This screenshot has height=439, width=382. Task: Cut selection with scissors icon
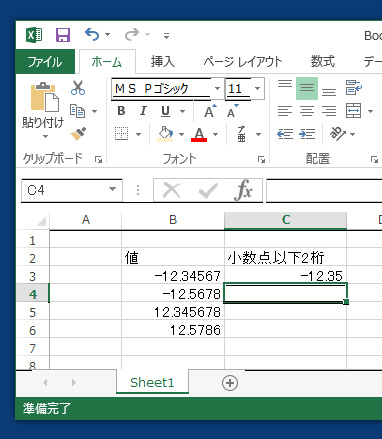click(x=78, y=88)
